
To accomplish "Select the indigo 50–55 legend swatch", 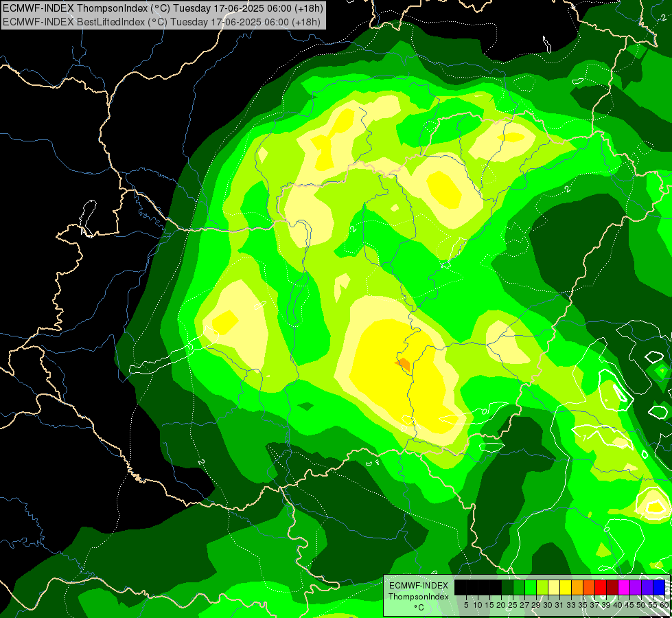I will [647, 587].
